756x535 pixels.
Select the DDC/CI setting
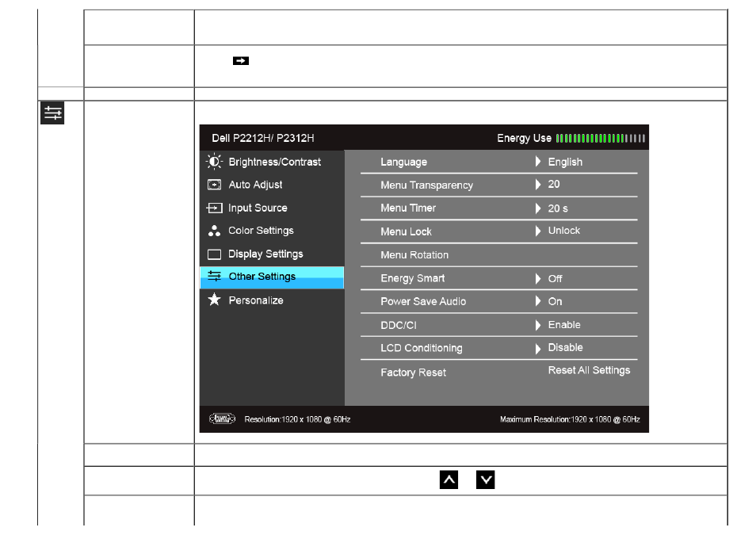pos(499,325)
